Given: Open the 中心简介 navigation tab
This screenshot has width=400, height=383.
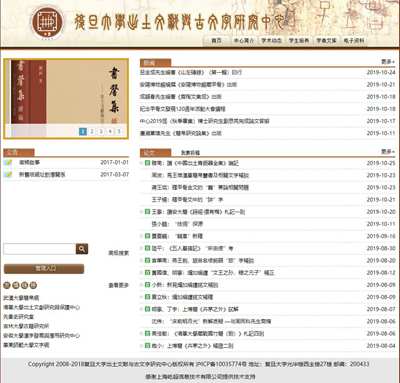Looking at the screenshot, I should click(x=244, y=41).
